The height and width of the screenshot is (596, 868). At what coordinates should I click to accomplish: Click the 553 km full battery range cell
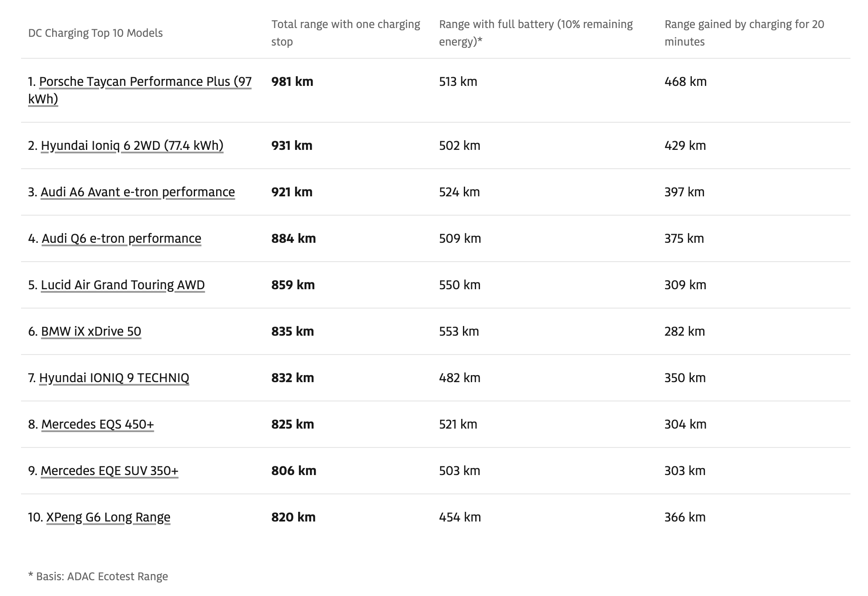[459, 331]
